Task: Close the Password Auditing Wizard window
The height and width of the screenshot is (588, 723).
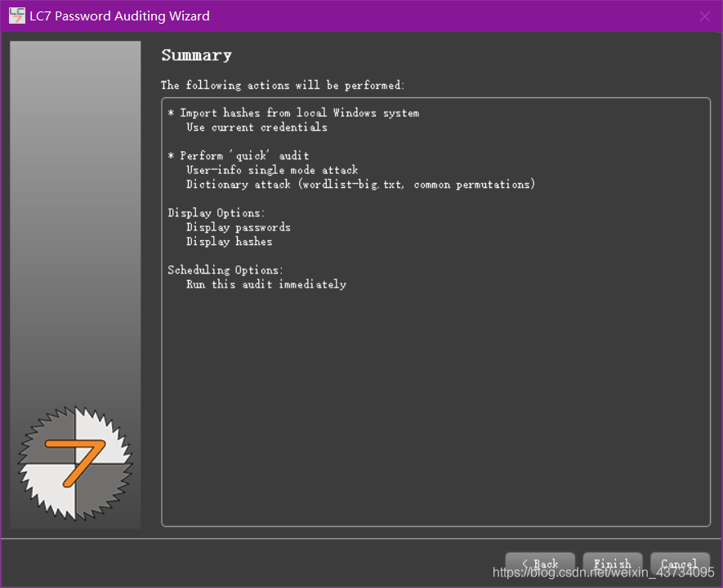Action: [704, 16]
